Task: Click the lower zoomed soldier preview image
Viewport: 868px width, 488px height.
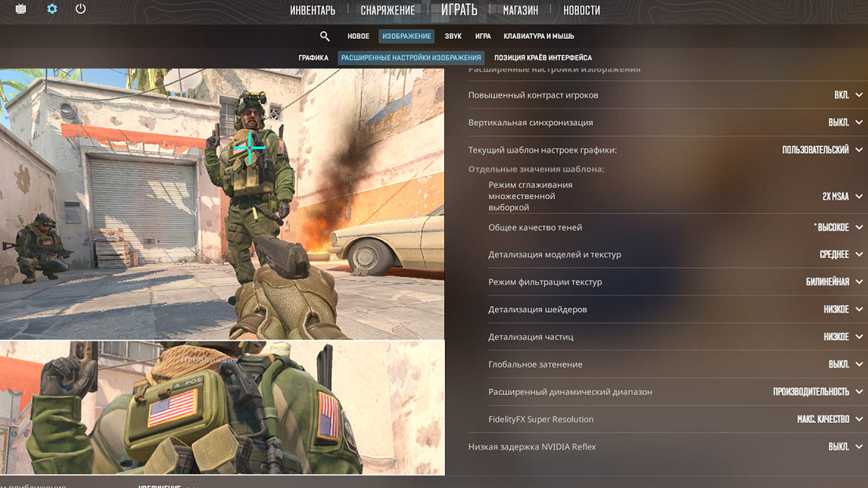Action: [222, 408]
